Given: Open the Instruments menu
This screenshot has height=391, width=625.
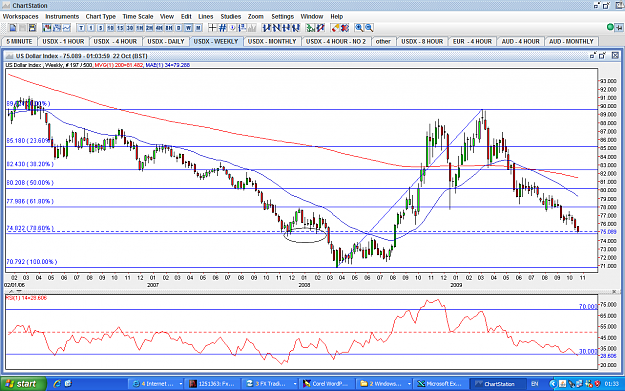Looking at the screenshot, I should pos(62,16).
